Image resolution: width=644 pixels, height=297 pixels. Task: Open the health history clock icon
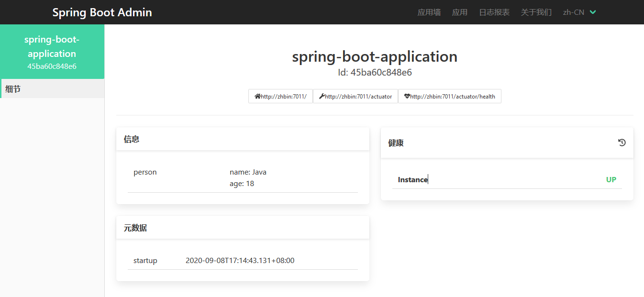622,143
